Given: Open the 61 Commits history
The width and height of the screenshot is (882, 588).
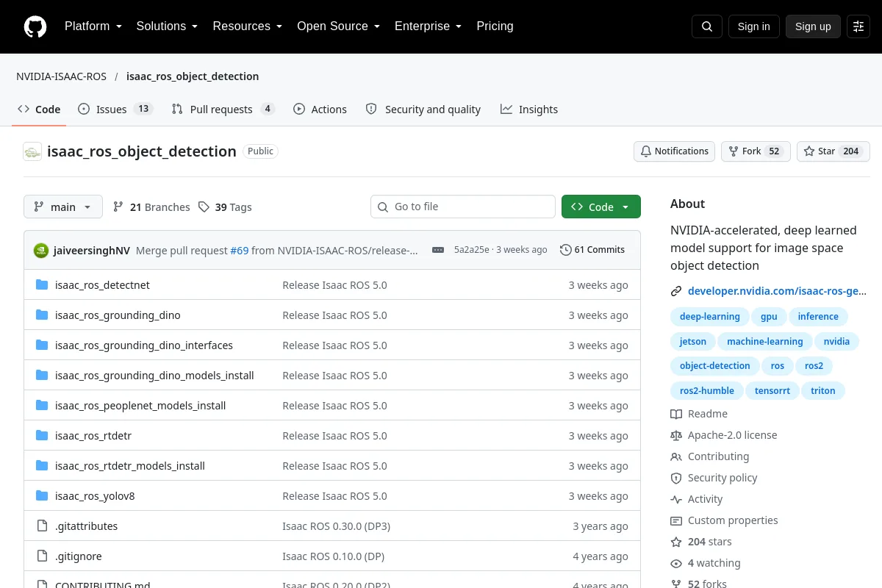Looking at the screenshot, I should [x=592, y=250].
